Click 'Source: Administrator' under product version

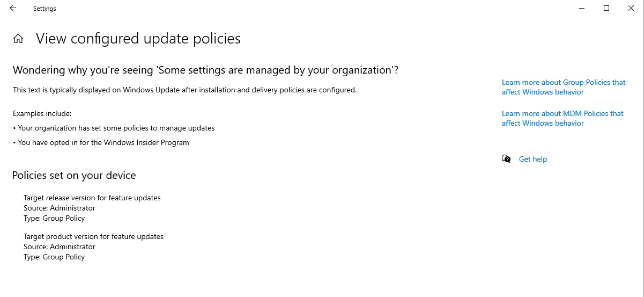point(59,247)
